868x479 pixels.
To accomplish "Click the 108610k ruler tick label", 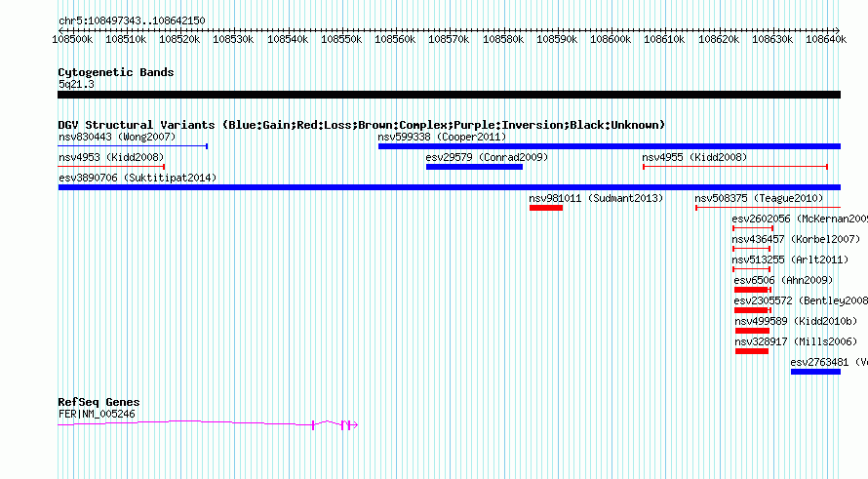I will pyautogui.click(x=664, y=39).
